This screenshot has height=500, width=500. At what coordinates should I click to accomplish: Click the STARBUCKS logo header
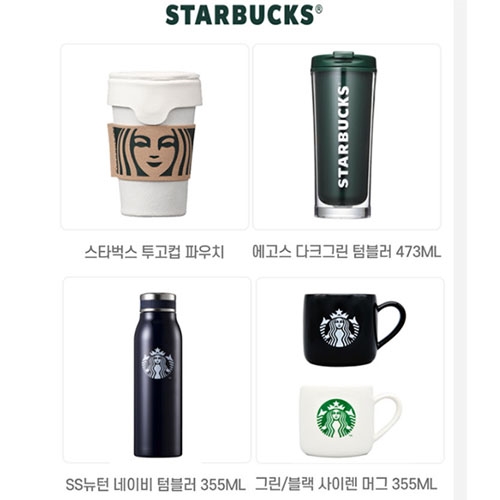[x=244, y=15]
